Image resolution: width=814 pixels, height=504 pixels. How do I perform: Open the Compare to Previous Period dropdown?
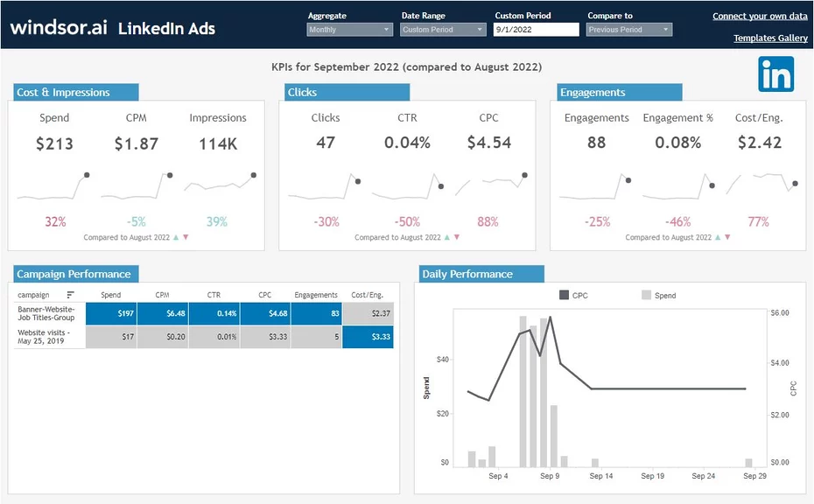[x=629, y=30]
